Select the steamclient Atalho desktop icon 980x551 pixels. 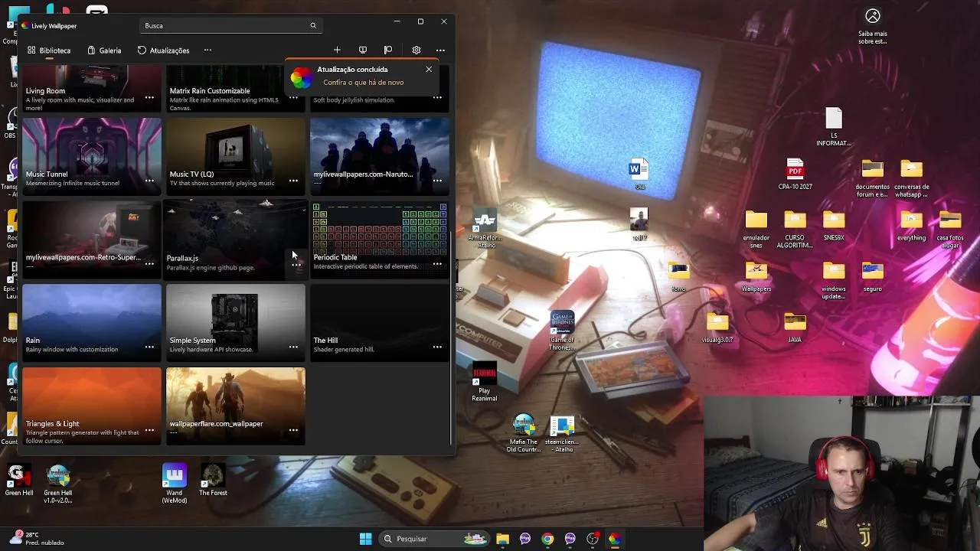click(562, 433)
